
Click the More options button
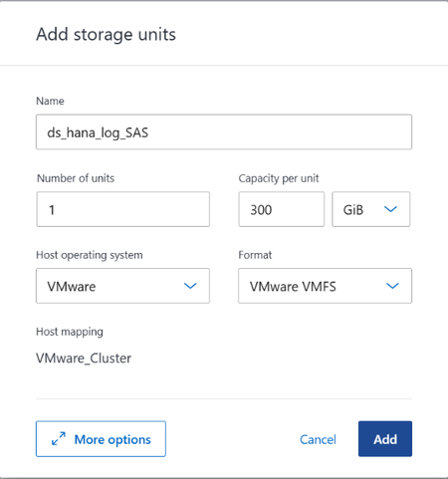pyautogui.click(x=101, y=439)
